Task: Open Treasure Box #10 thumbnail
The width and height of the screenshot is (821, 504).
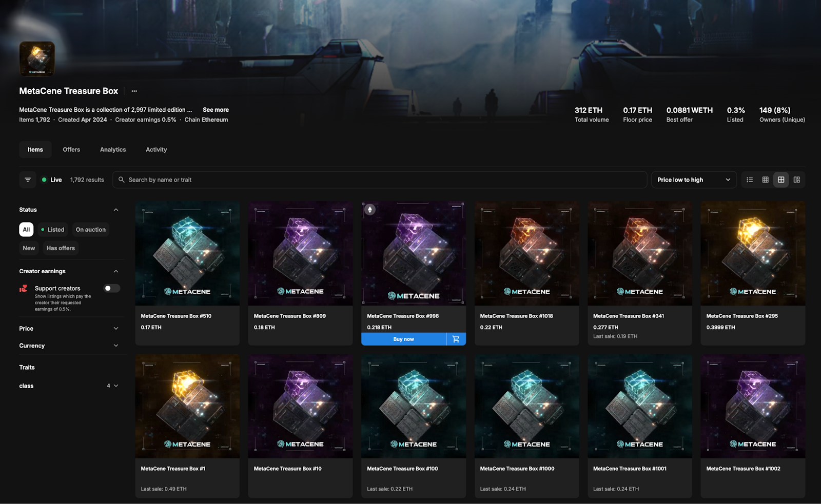Action: tap(300, 406)
